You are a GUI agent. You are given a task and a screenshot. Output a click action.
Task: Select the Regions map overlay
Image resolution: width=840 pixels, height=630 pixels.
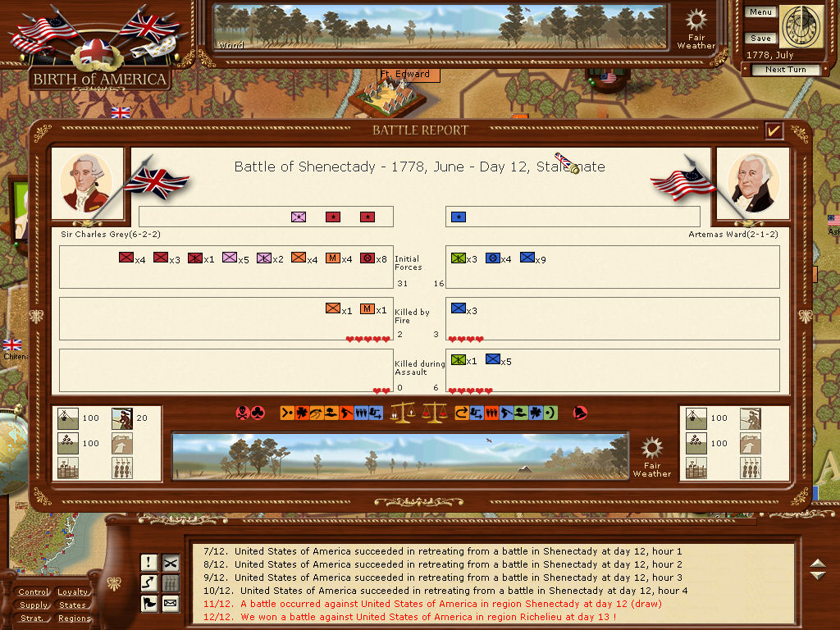(x=74, y=619)
